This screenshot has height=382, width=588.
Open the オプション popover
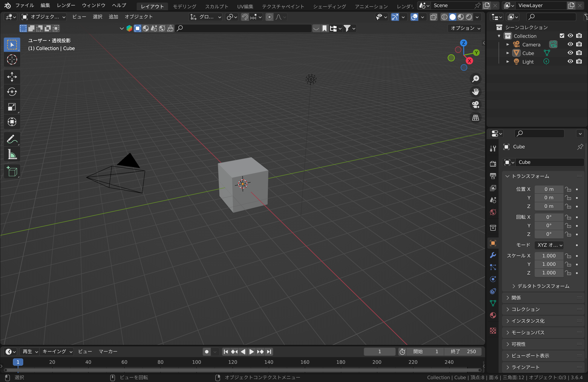click(464, 28)
